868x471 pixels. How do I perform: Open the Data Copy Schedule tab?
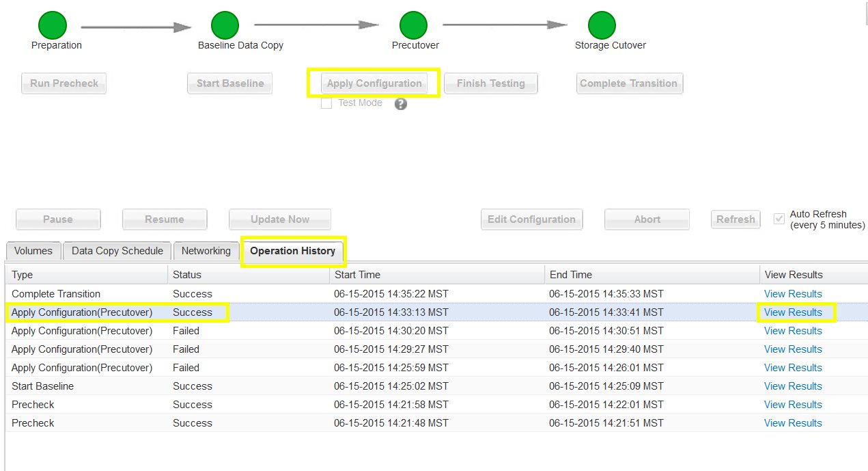117,251
